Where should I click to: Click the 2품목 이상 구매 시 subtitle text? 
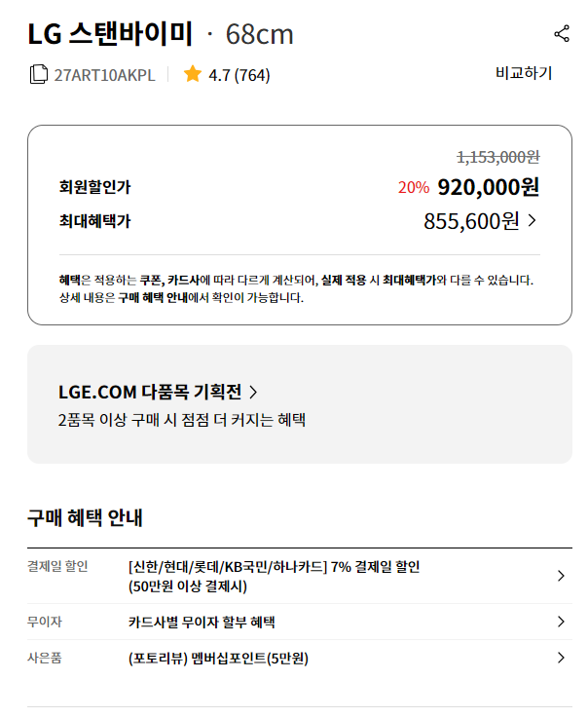[x=182, y=420]
